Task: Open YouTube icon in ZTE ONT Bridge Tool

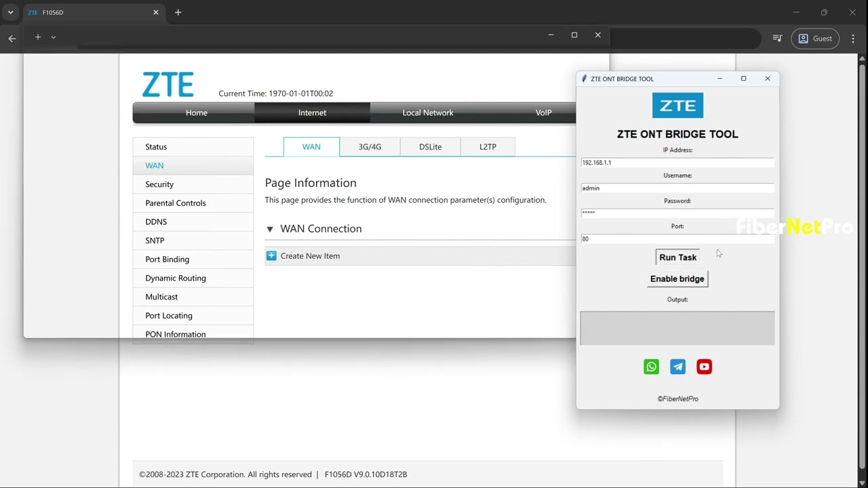Action: (704, 367)
